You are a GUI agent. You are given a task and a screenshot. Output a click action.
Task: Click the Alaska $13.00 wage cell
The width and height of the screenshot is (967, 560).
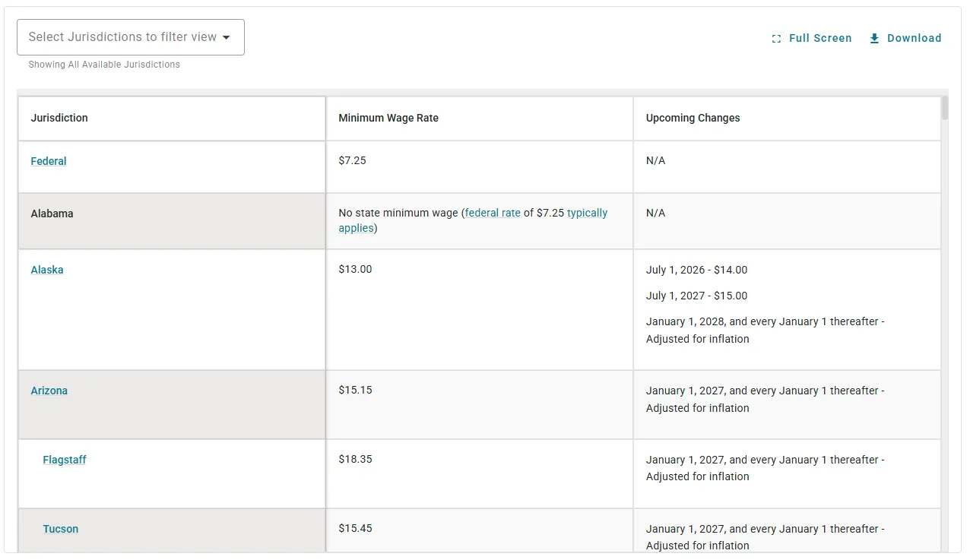[355, 270]
